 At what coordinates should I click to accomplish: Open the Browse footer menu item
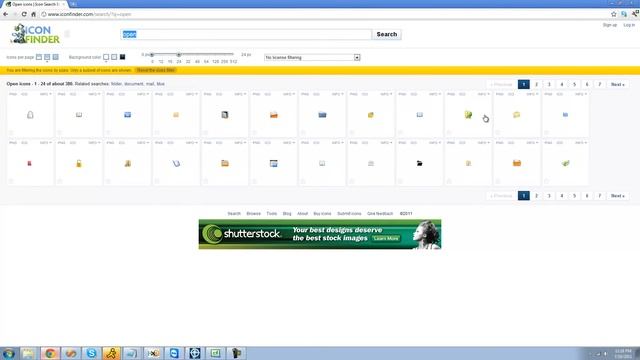pyautogui.click(x=253, y=213)
